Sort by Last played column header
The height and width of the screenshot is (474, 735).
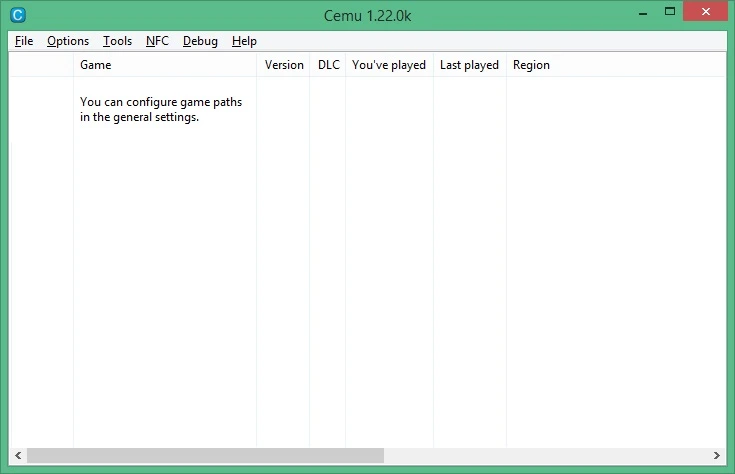pyautogui.click(x=470, y=65)
